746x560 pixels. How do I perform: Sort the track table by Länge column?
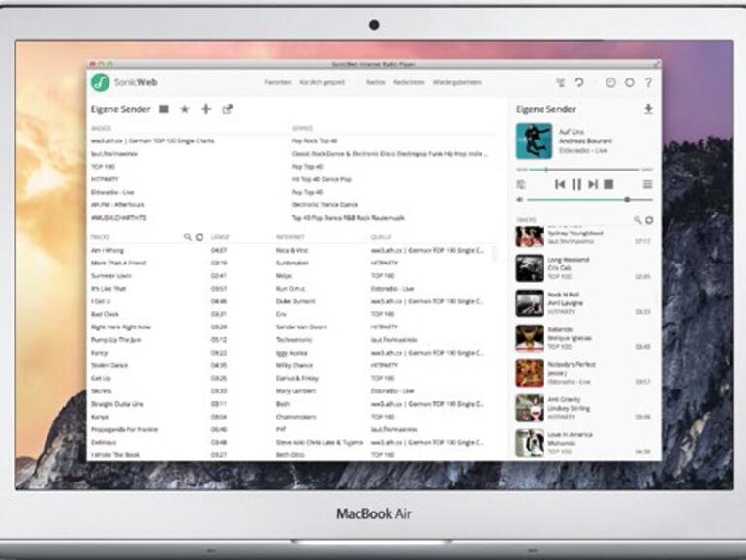(x=220, y=237)
